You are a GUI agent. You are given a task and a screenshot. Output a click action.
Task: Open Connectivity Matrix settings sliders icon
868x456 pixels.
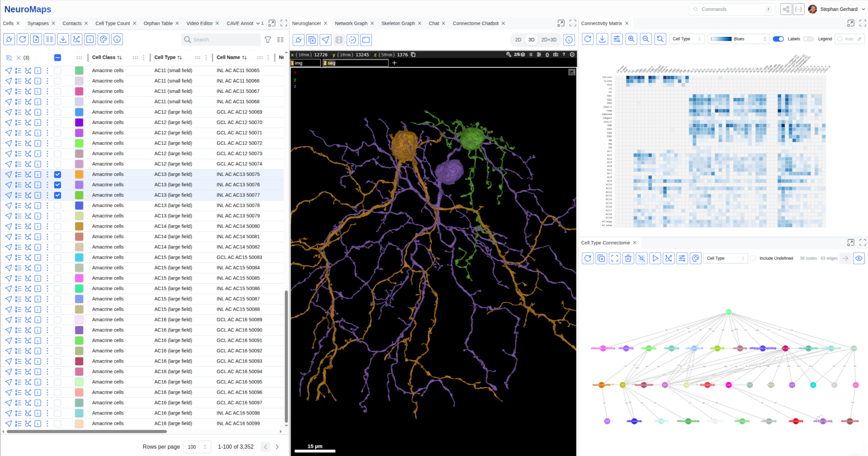[617, 39]
